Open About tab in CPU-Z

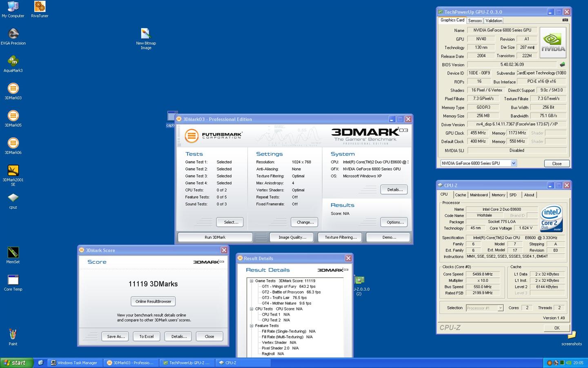pyautogui.click(x=529, y=195)
